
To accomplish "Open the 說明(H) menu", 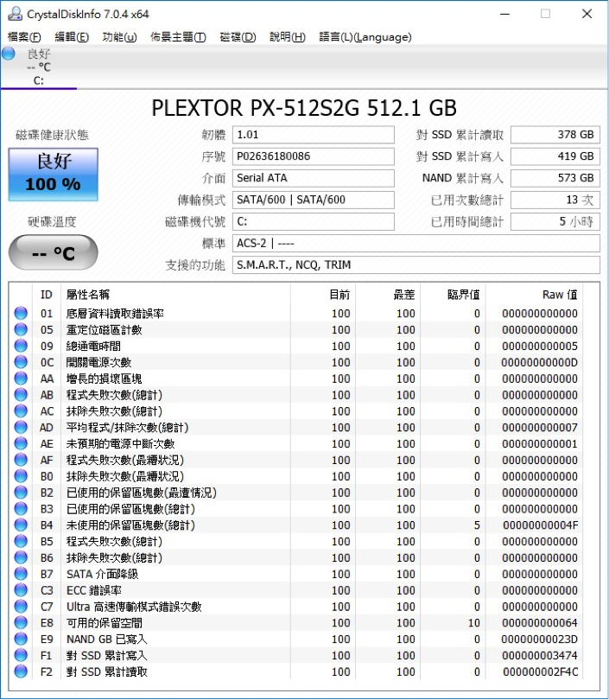I will point(288,37).
